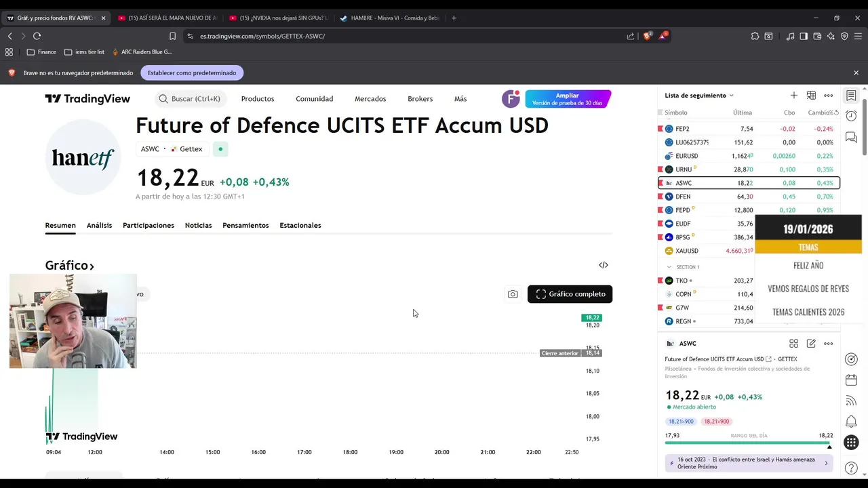
Task: Toggle red flag on URNU row
Action: [660, 169]
